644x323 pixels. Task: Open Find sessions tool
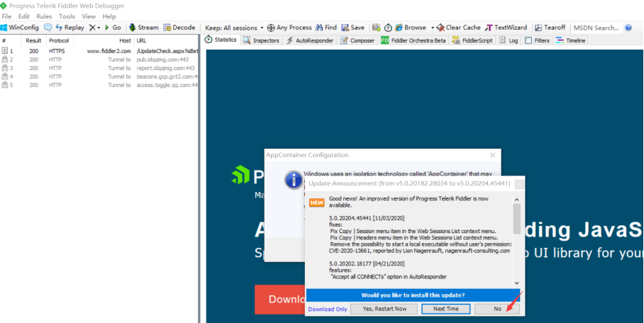pos(326,28)
